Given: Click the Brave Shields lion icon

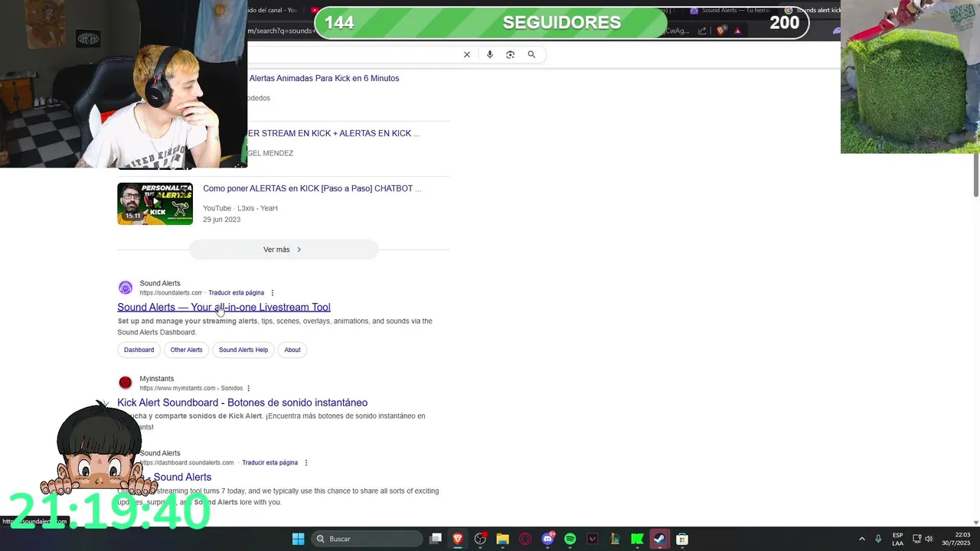Looking at the screenshot, I should [x=720, y=31].
